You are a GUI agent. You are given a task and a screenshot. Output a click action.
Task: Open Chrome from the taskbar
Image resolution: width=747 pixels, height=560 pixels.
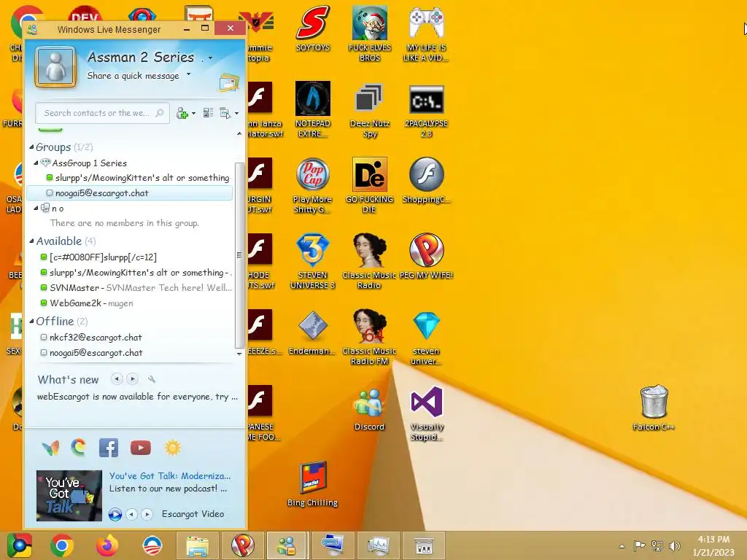[62, 545]
